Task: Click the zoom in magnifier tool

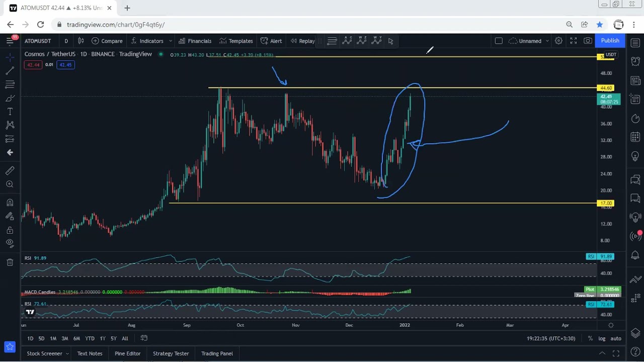Action: coord(10,185)
